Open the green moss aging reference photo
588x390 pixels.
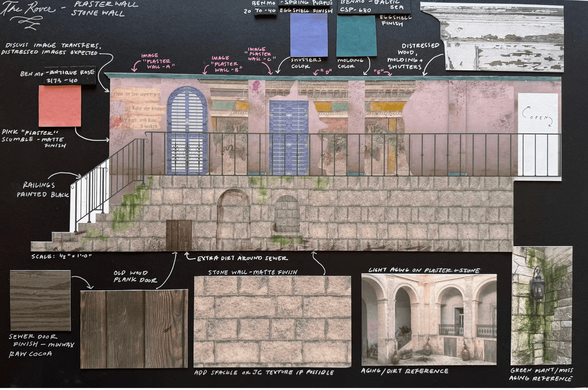[x=541, y=305]
